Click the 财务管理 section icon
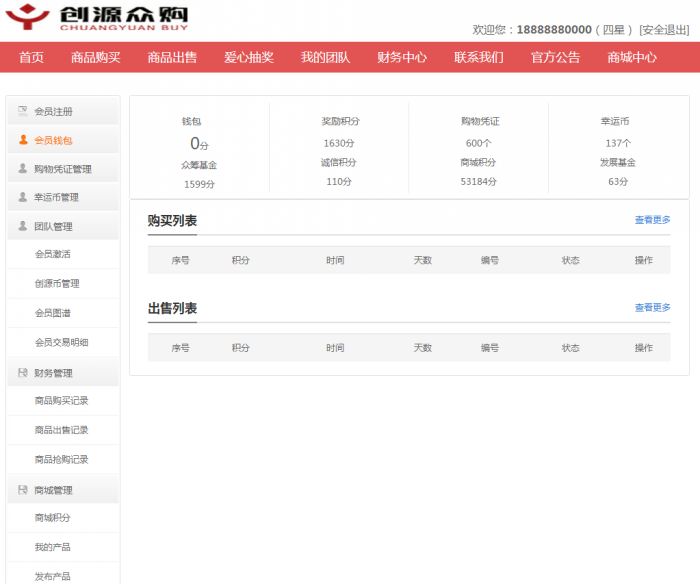Viewport: 700px width, 584px height. 23,373
